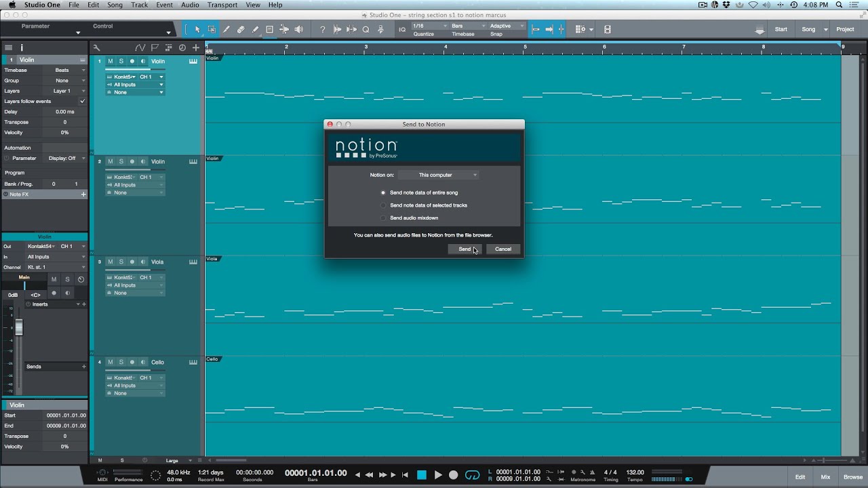
Task: Open the Browse panel button
Action: tap(853, 477)
